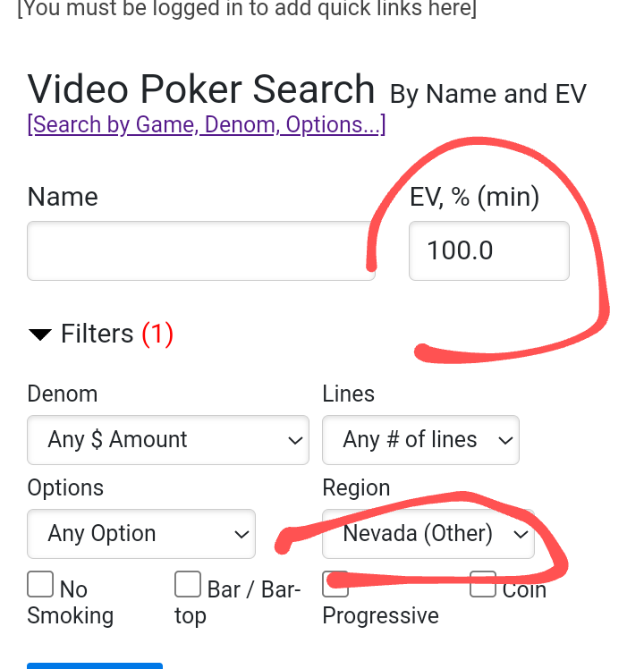Check the Progressive checkbox
Image resolution: width=644 pixels, height=669 pixels.
click(x=335, y=585)
